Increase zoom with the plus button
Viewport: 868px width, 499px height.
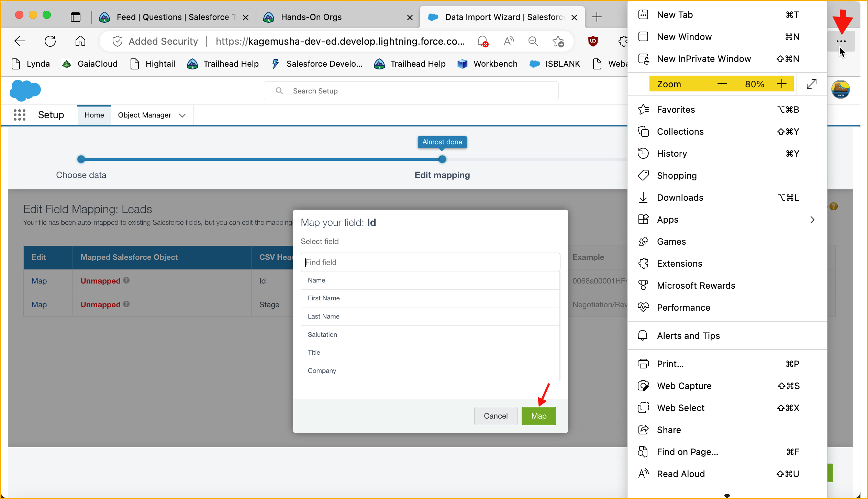click(x=781, y=84)
